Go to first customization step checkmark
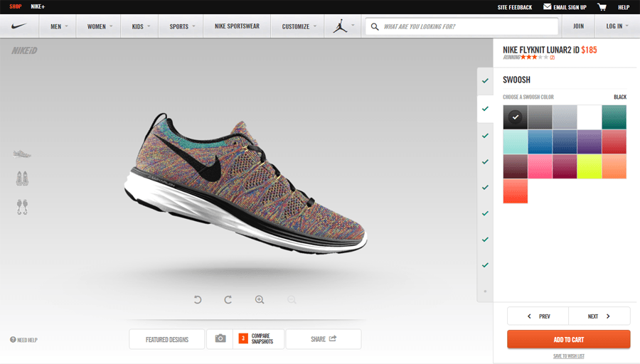The width and height of the screenshot is (640, 364). click(x=485, y=81)
